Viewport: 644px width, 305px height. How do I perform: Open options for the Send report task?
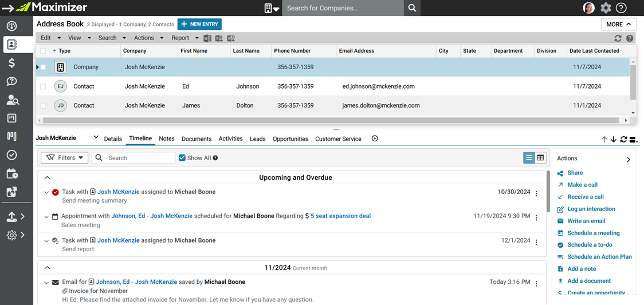(x=536, y=242)
